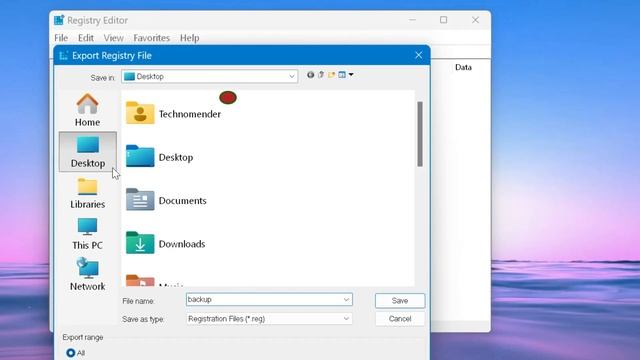This screenshot has height=360, width=640.
Task: Open Libraries in places bar
Action: tap(87, 193)
